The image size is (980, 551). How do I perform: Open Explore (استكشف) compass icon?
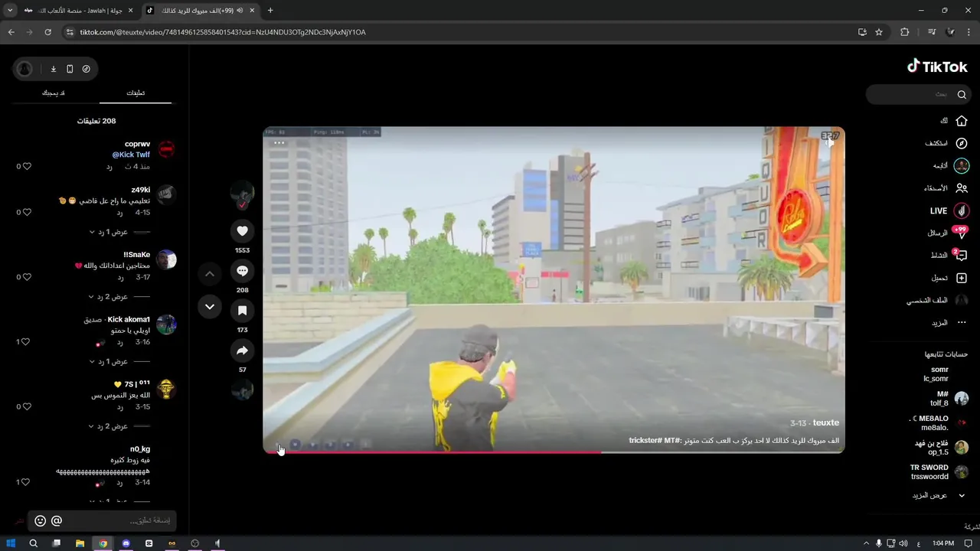point(962,143)
